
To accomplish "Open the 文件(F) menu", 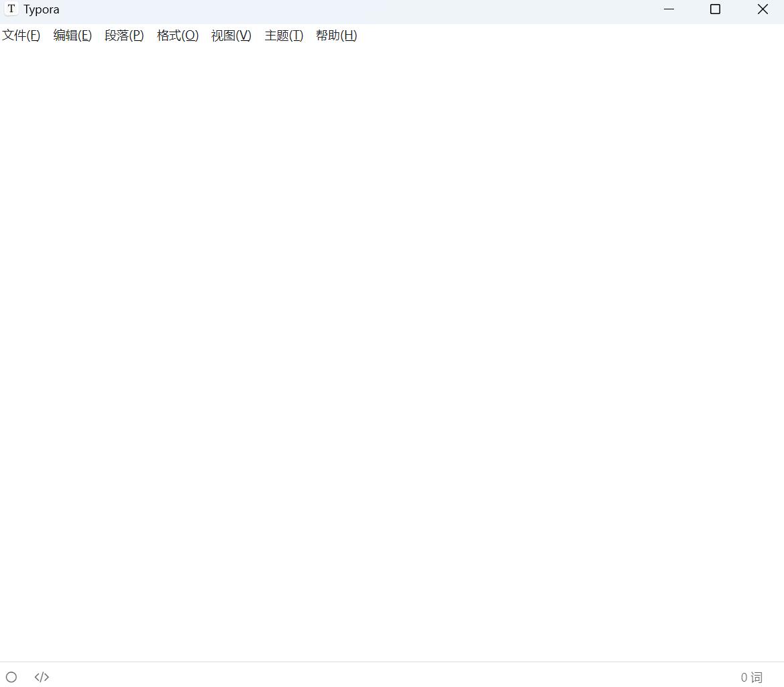I will (x=21, y=36).
